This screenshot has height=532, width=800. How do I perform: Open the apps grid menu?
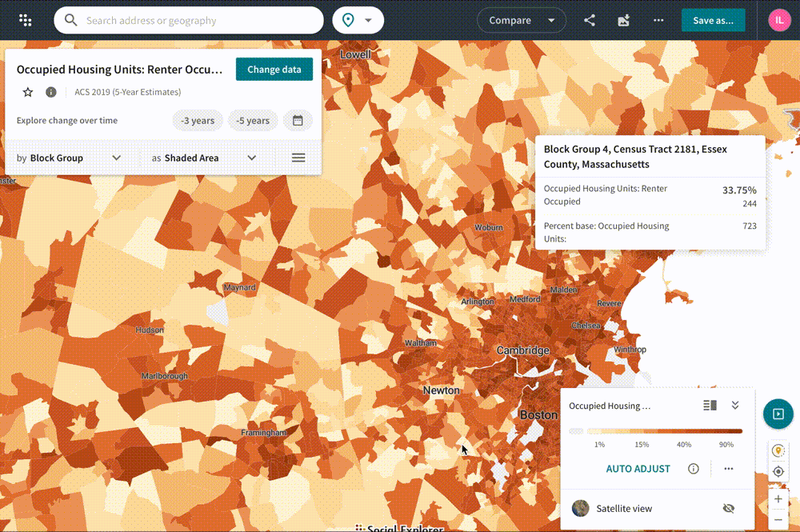25,21
